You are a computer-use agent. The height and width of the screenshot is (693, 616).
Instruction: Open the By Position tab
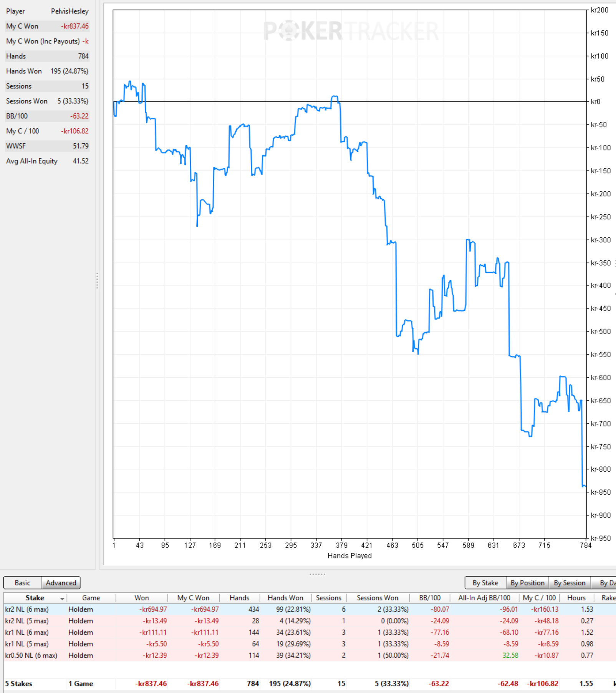pyautogui.click(x=527, y=583)
